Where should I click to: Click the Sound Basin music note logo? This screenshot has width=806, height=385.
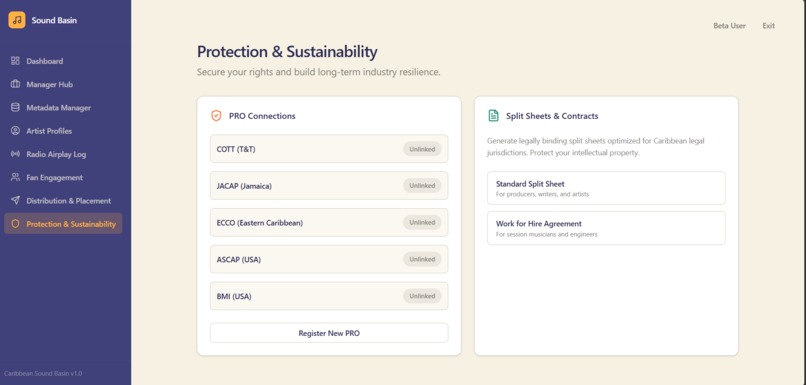pos(16,20)
